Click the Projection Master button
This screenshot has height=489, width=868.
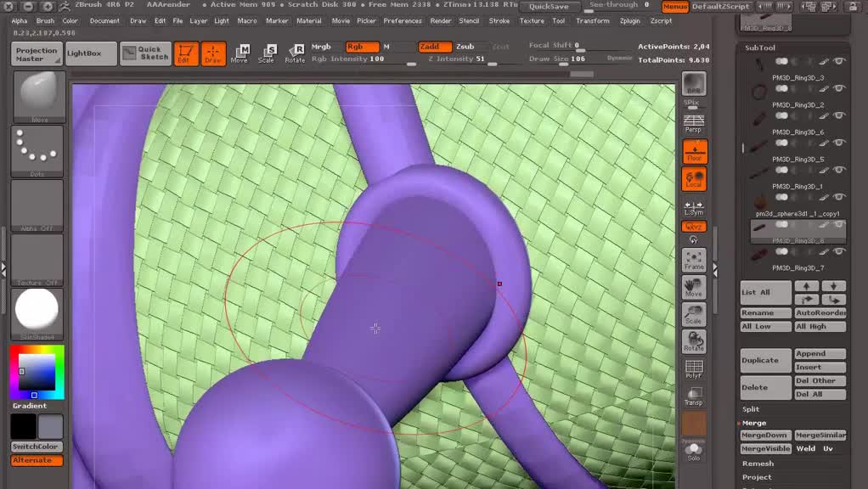pos(37,53)
